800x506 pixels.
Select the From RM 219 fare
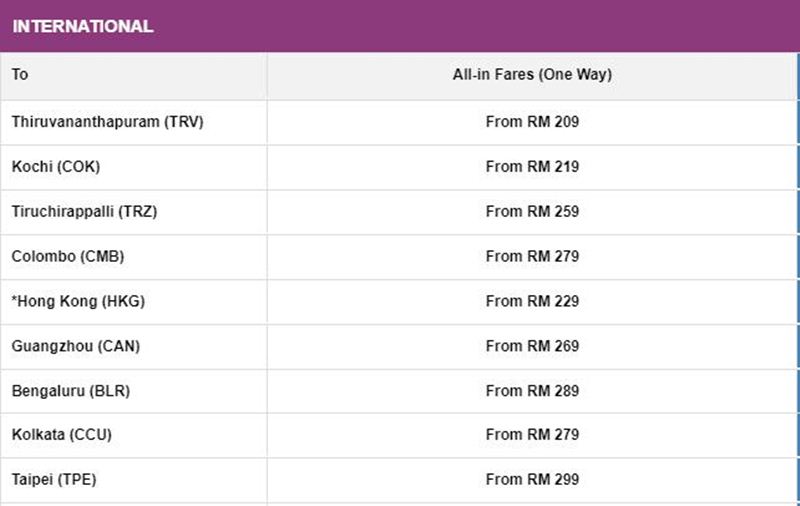pyautogui.click(x=532, y=167)
